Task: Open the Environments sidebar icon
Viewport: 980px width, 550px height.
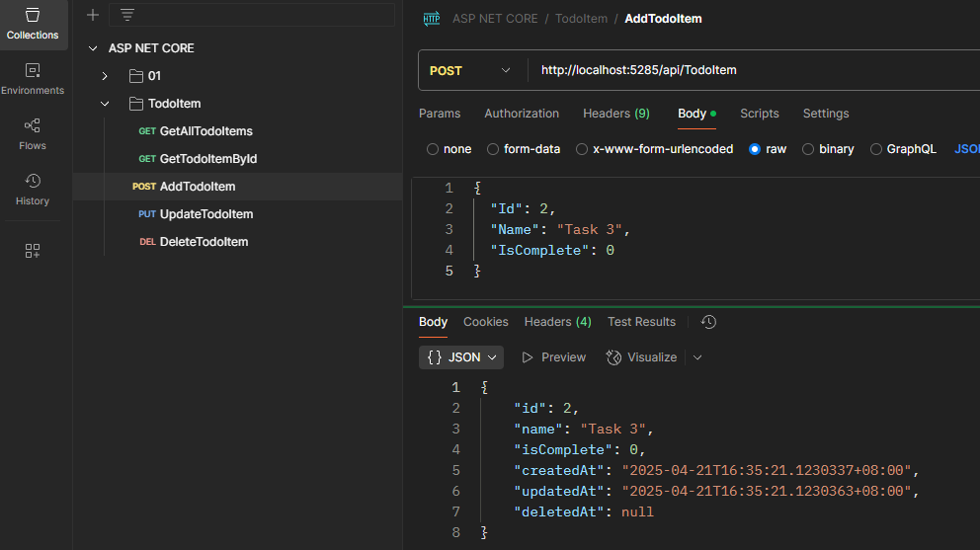Action: [x=33, y=79]
